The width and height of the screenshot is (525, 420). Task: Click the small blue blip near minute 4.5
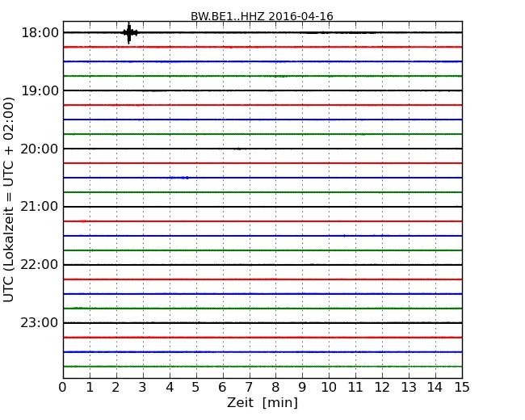[180, 178]
